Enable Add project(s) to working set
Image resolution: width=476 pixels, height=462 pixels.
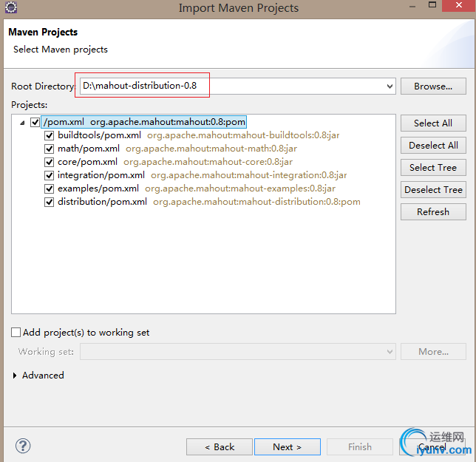pos(16,333)
